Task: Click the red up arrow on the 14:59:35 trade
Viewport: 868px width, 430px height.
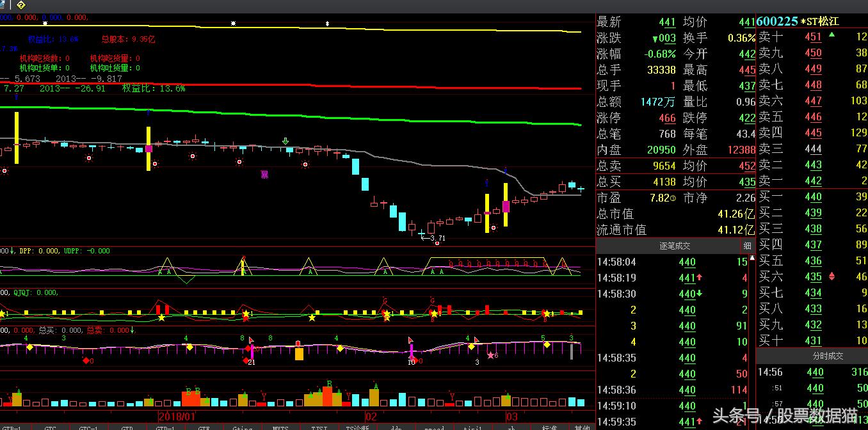Action: pyautogui.click(x=700, y=421)
